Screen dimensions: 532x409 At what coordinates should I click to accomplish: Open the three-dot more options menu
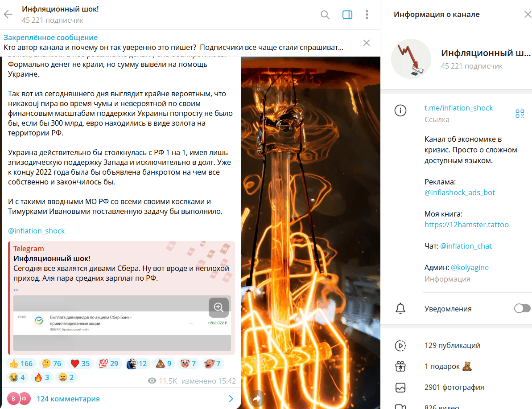pyautogui.click(x=367, y=15)
